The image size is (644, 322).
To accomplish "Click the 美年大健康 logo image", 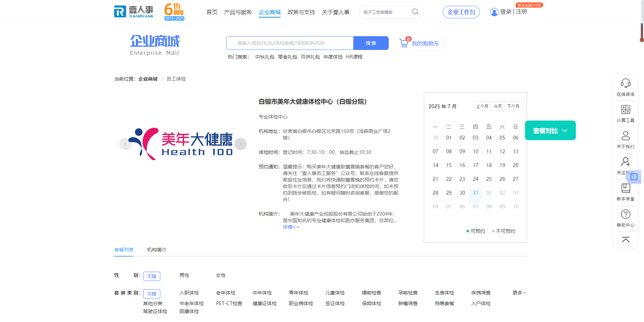I will (x=181, y=144).
